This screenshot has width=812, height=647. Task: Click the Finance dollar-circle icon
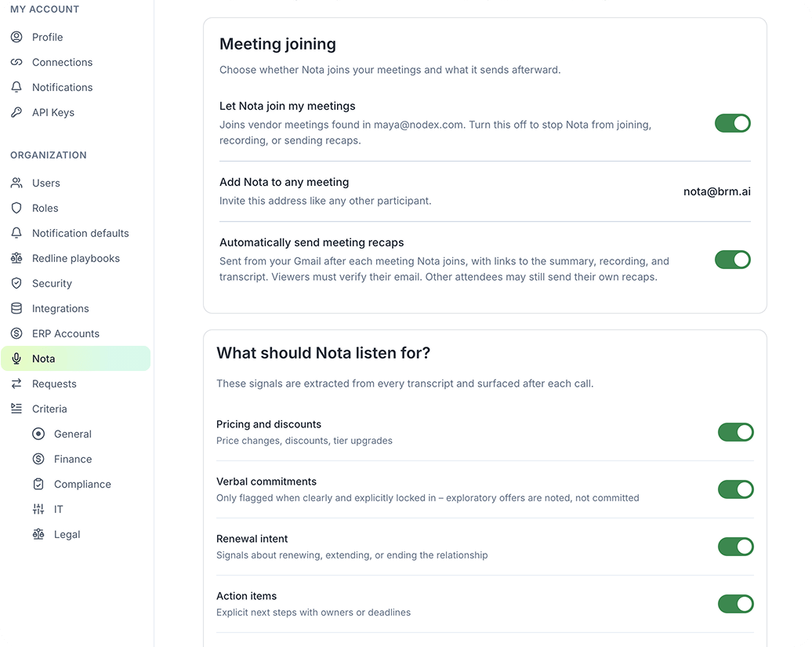[x=38, y=459]
